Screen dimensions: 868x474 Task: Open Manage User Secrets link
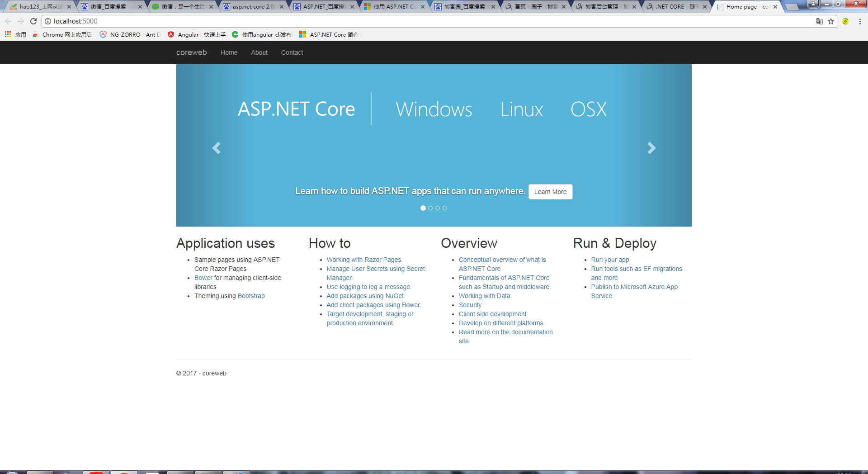[x=376, y=273]
